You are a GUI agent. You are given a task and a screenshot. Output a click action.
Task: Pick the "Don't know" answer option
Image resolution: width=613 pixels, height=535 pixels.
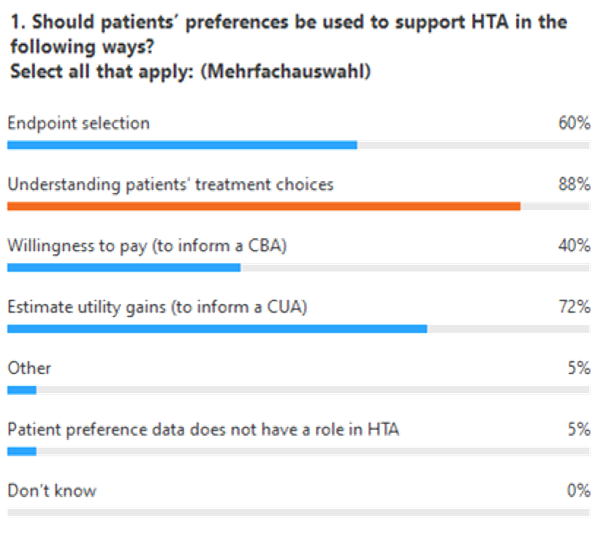[52, 491]
